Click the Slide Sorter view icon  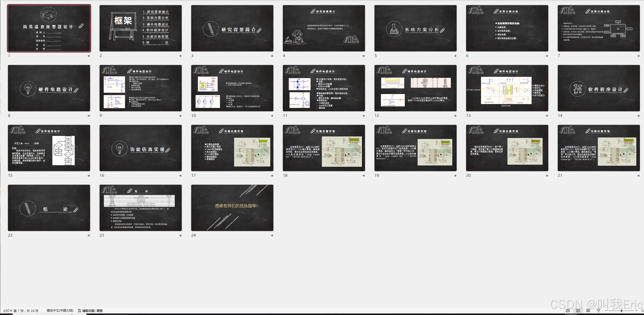(578, 311)
